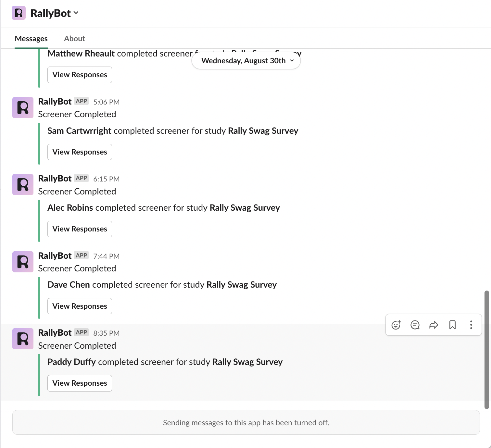The height and width of the screenshot is (448, 491).
Task: Open more actions for the message
Action: (x=471, y=325)
